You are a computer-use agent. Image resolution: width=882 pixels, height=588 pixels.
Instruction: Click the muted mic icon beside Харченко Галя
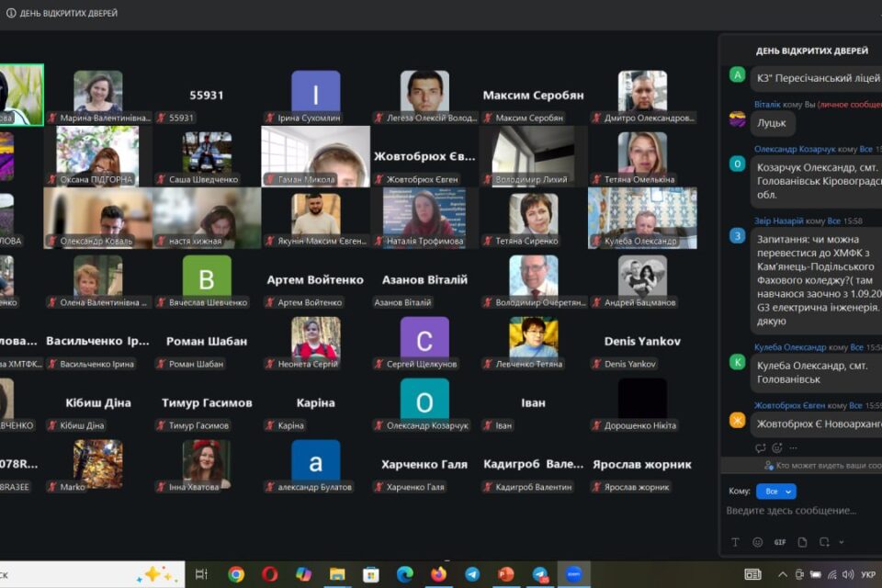(x=379, y=487)
